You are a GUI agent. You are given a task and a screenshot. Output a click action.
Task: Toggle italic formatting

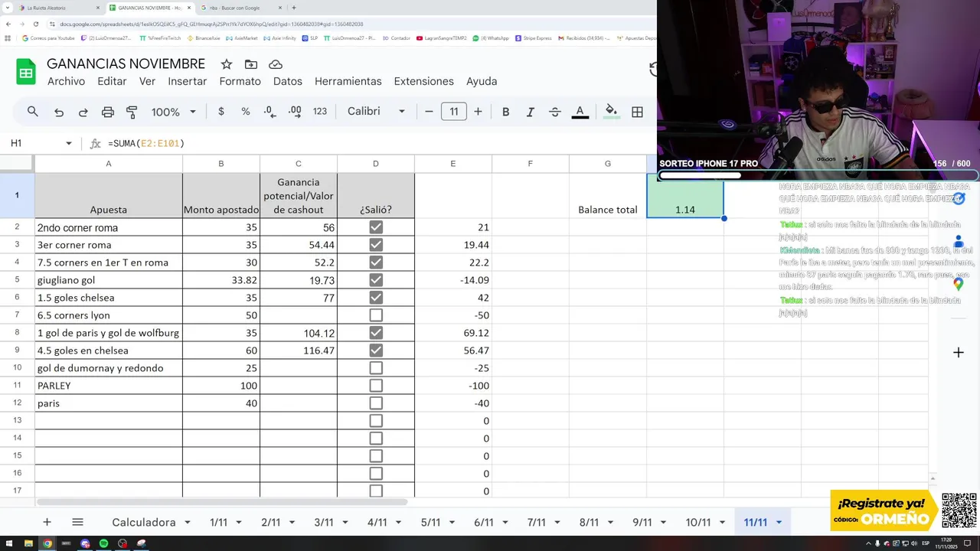point(530,112)
